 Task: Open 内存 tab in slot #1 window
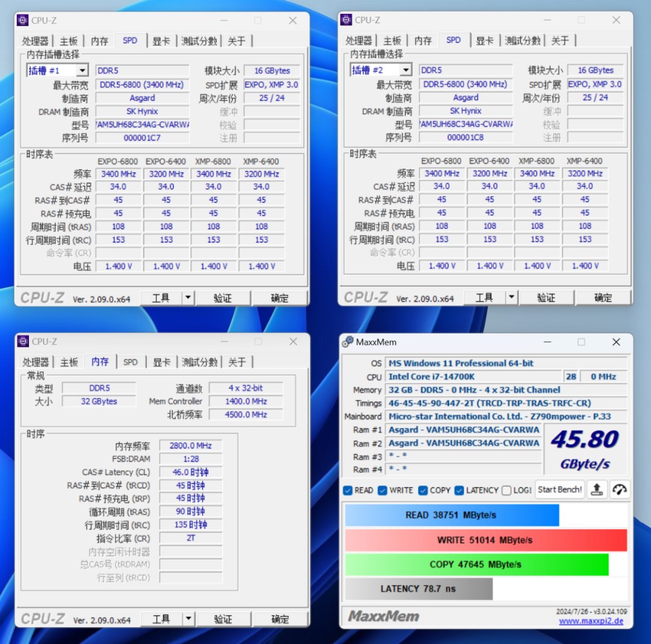point(99,40)
